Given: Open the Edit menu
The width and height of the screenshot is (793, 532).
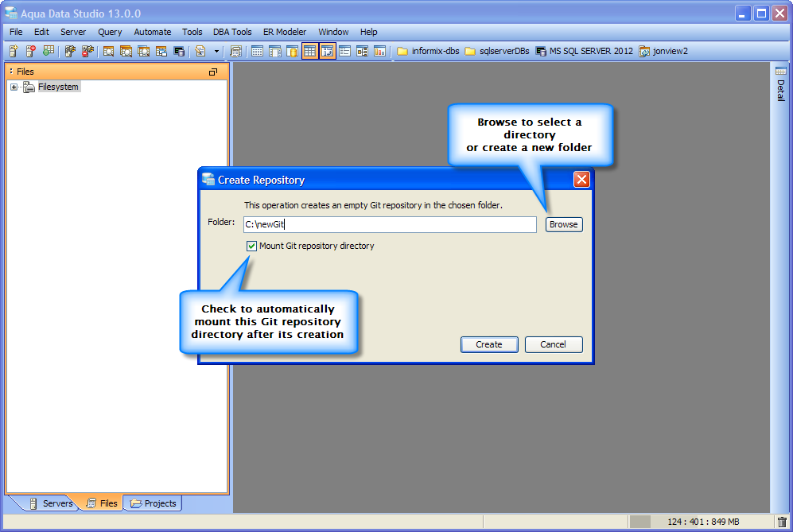Looking at the screenshot, I should (x=41, y=32).
